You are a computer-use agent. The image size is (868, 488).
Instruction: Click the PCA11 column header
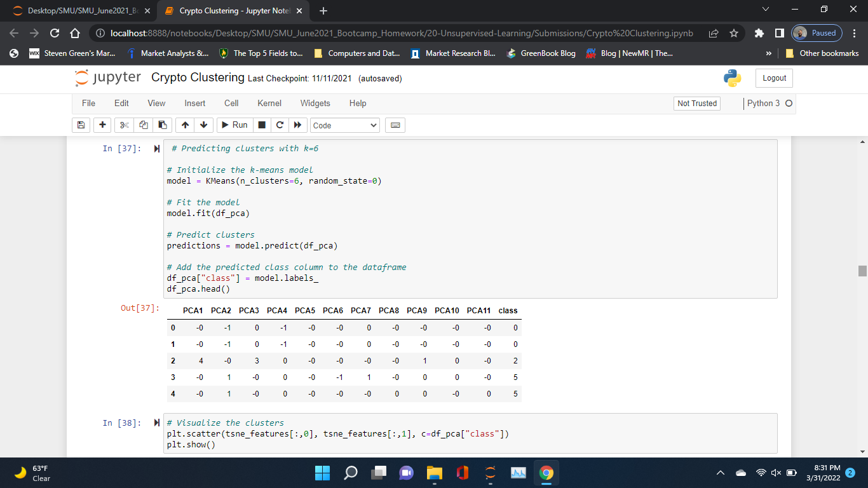coord(478,311)
